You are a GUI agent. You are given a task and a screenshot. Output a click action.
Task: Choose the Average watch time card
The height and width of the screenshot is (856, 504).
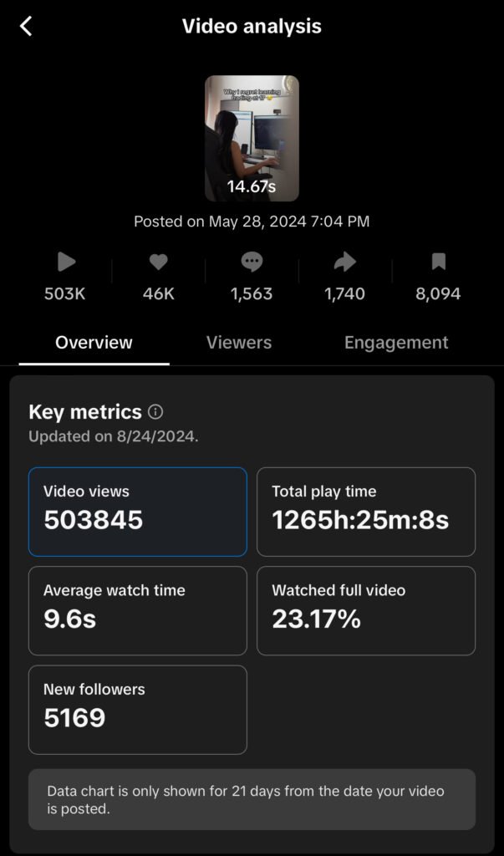point(138,610)
